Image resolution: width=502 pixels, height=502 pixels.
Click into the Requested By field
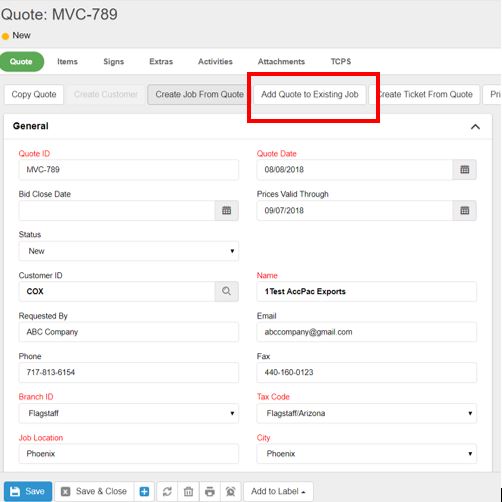tap(129, 332)
